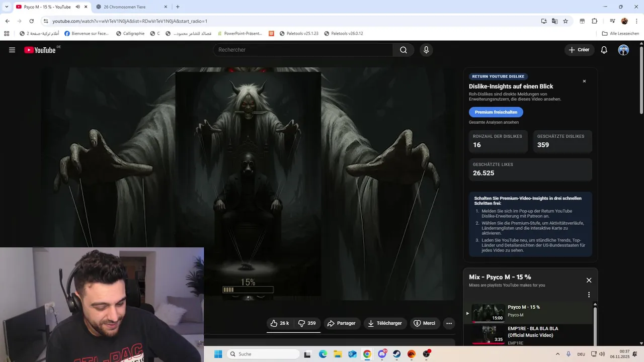Screen dimensions: 644x362
Task: Start voice search with the microphone icon
Action: [x=426, y=50]
